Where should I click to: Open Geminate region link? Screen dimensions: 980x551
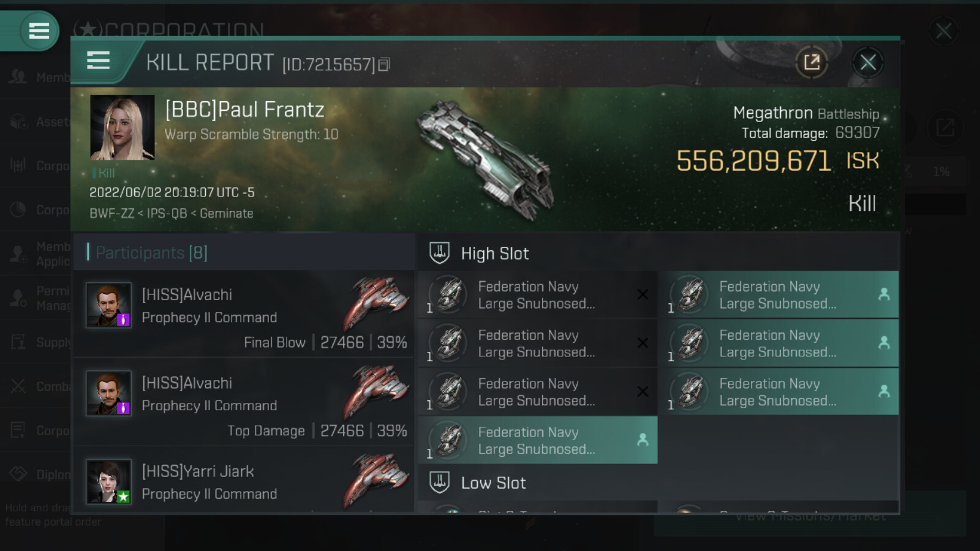point(226,214)
